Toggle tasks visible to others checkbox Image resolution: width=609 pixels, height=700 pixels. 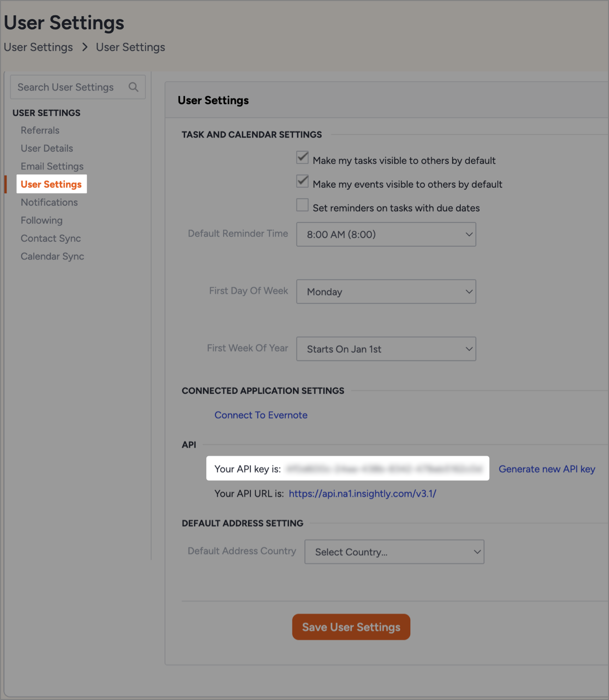pyautogui.click(x=302, y=157)
